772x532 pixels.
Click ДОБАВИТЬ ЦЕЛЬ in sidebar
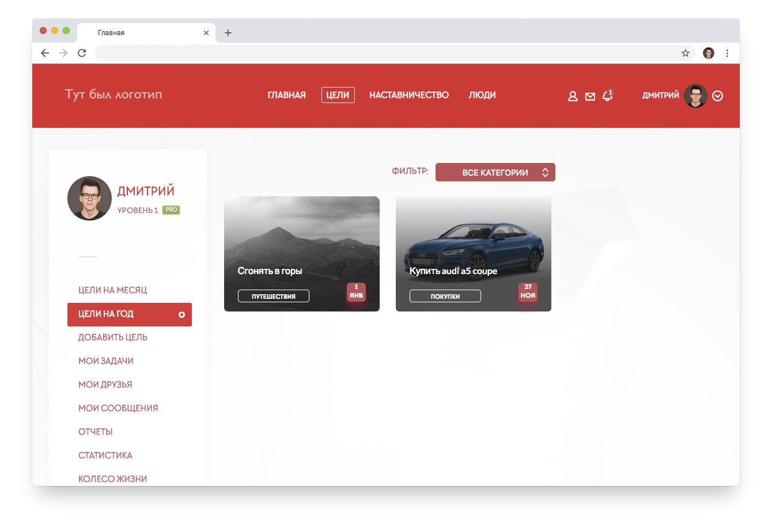(x=113, y=337)
